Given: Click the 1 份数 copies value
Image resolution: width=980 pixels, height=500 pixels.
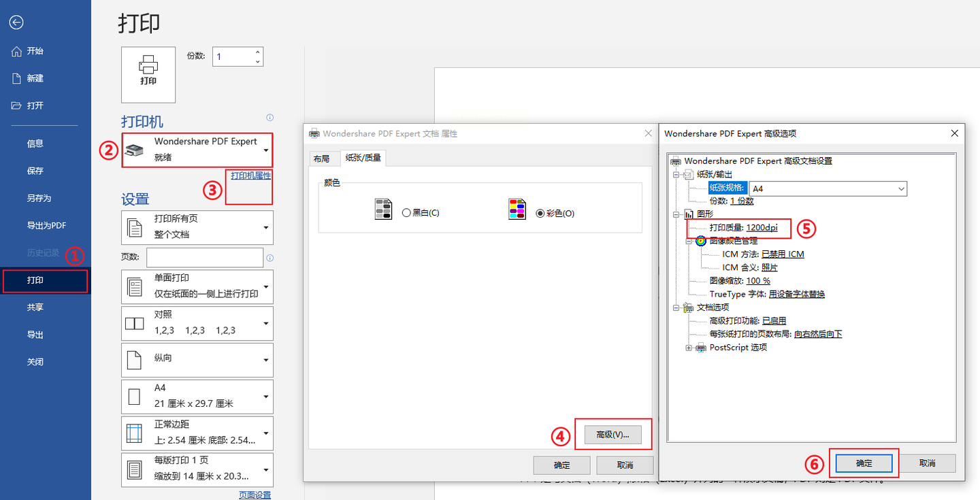Looking at the screenshot, I should point(742,201).
